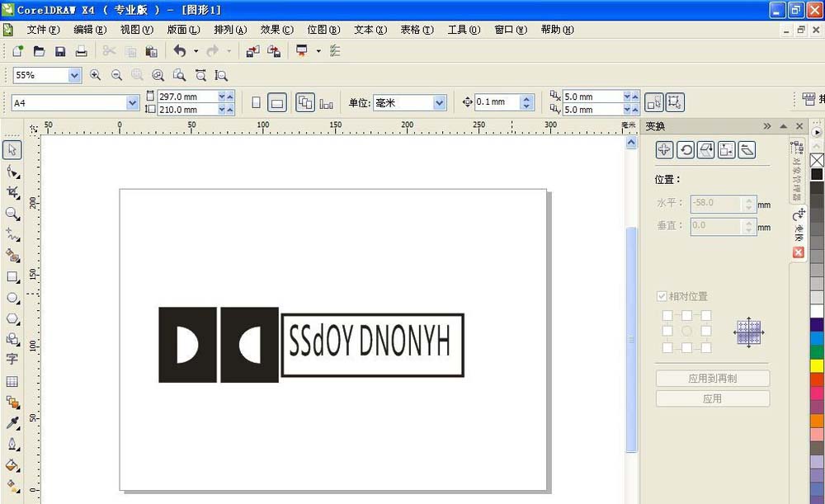Select the Skew transformation icon
This screenshot has width=825, height=504.
747,149
